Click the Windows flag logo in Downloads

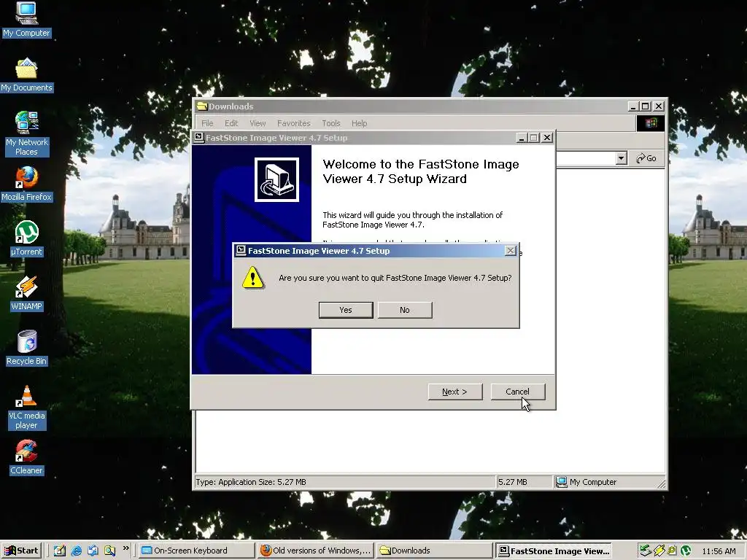pyautogui.click(x=651, y=123)
